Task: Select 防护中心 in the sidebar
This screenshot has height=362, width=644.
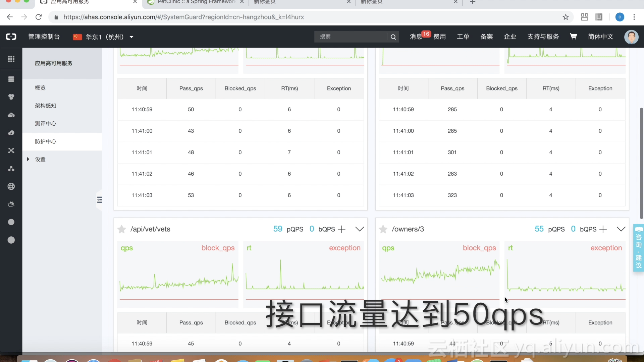Action: coord(46,141)
